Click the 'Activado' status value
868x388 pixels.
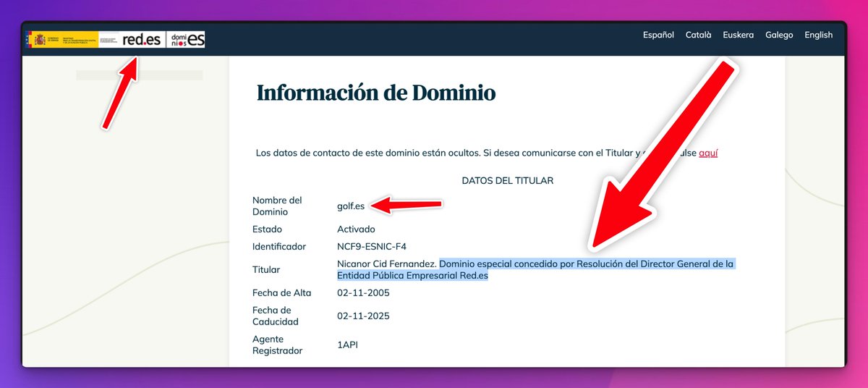[356, 229]
